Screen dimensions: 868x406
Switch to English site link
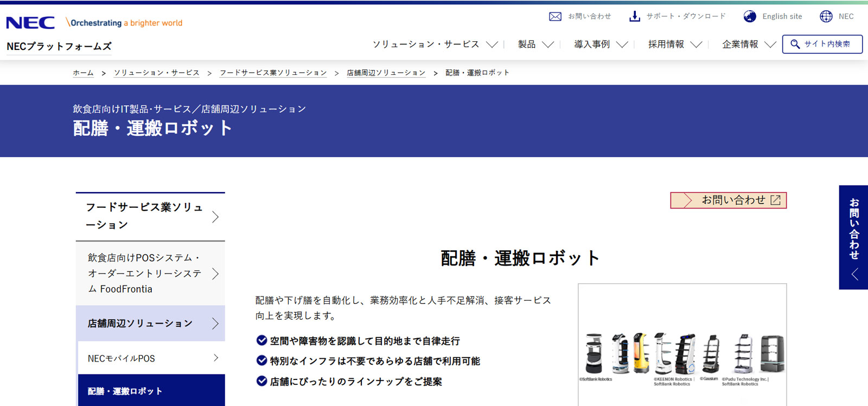click(x=782, y=16)
